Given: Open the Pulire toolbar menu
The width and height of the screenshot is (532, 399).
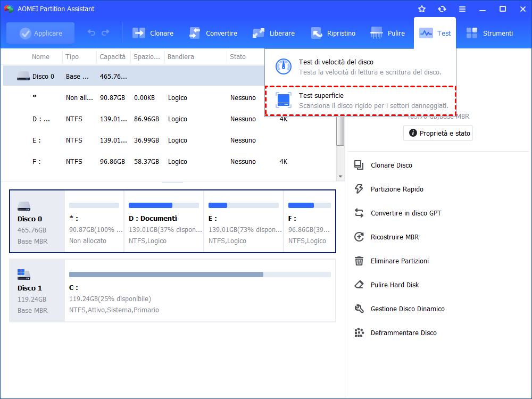Looking at the screenshot, I should (x=388, y=33).
